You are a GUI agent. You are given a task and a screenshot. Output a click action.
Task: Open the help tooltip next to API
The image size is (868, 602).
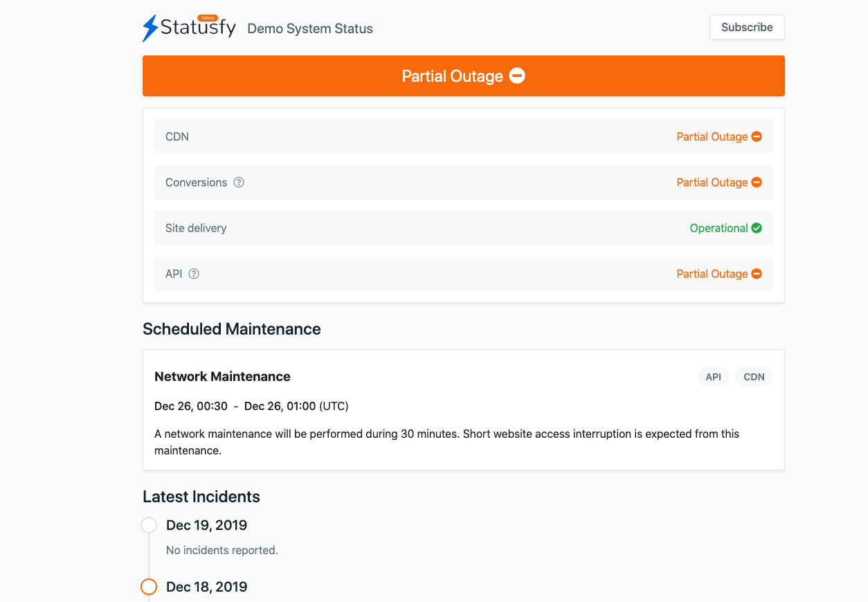coord(192,274)
